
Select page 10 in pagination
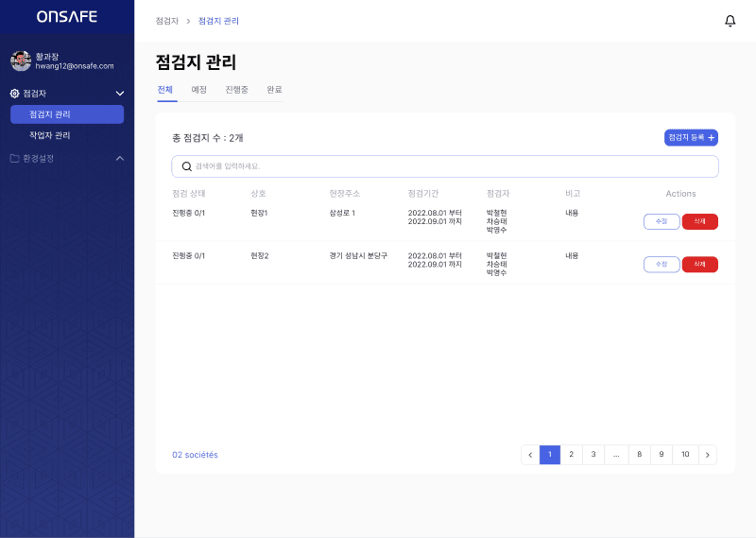pyautogui.click(x=685, y=455)
